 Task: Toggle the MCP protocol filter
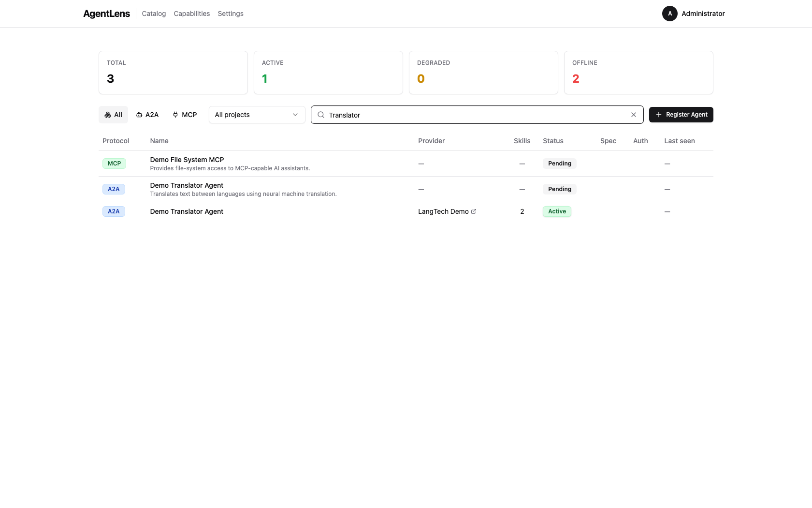click(x=184, y=115)
